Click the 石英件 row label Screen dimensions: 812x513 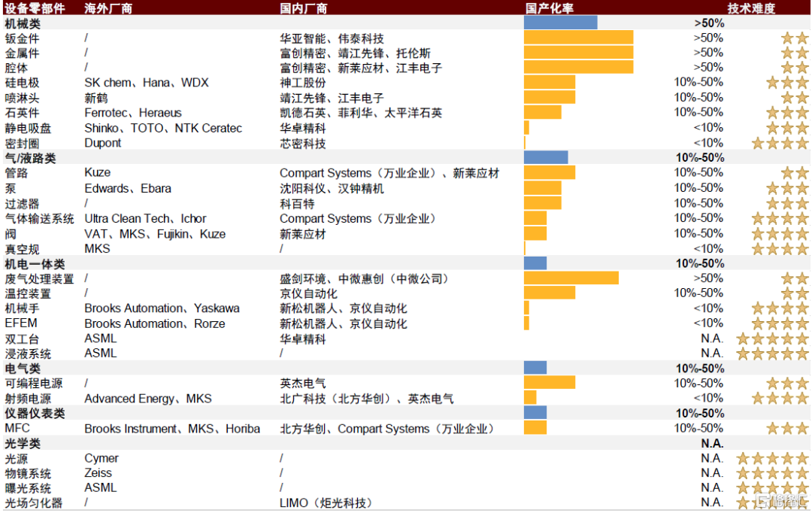click(x=23, y=113)
